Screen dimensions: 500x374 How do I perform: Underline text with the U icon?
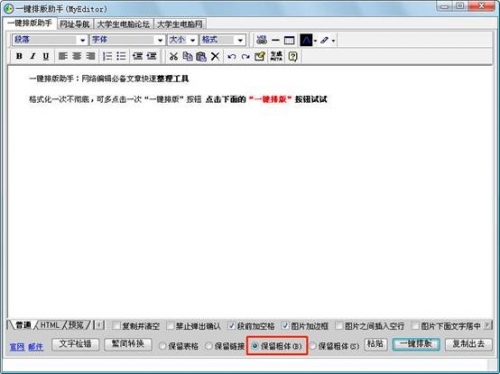click(x=46, y=56)
